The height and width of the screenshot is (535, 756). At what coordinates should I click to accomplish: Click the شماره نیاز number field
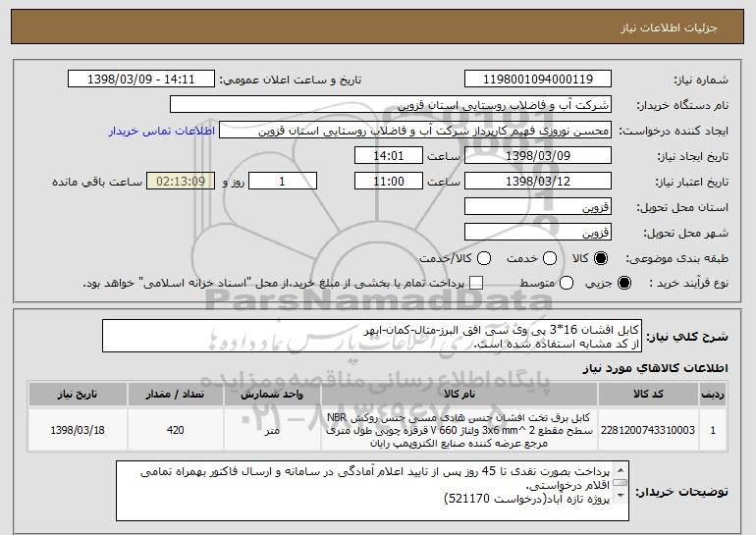(x=538, y=80)
